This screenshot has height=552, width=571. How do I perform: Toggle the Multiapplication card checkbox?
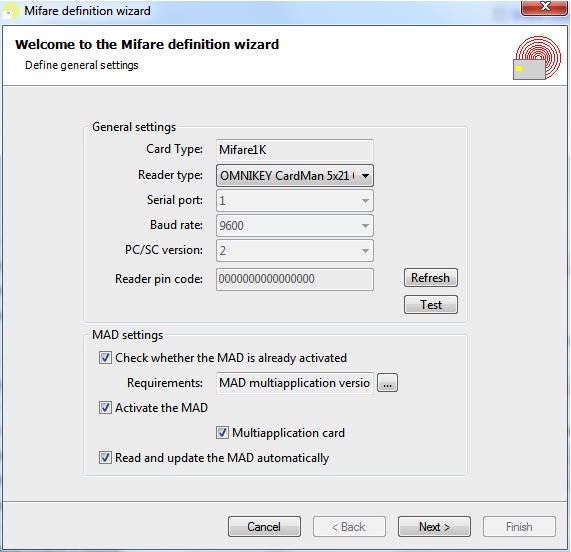pyautogui.click(x=222, y=433)
